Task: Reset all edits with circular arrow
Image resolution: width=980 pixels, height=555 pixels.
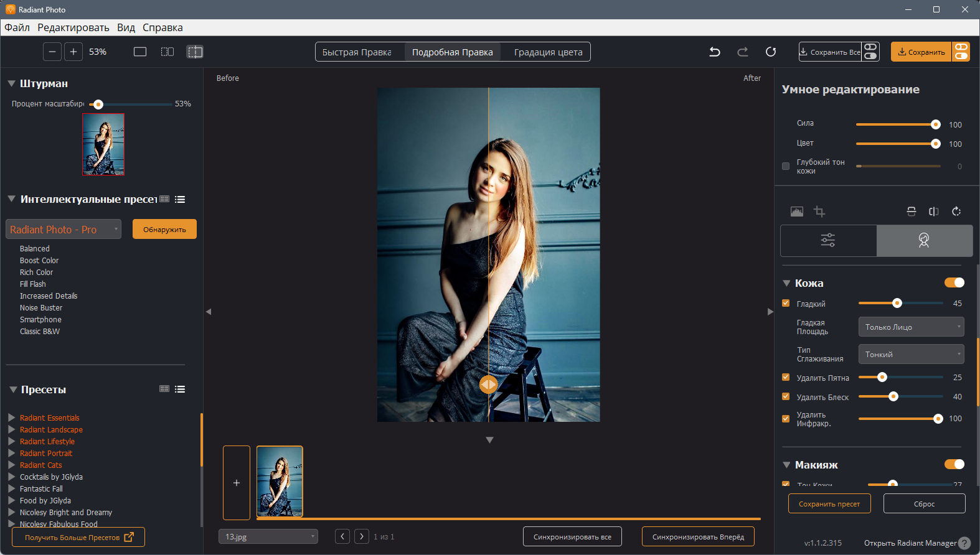Action: click(771, 52)
